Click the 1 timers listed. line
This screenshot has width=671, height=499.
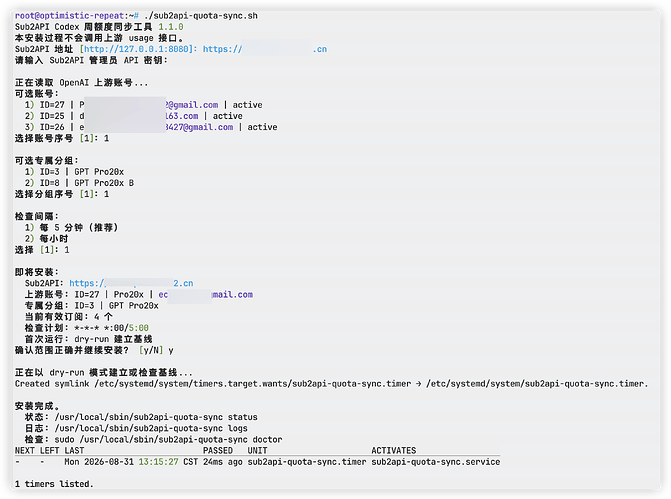(x=54, y=484)
